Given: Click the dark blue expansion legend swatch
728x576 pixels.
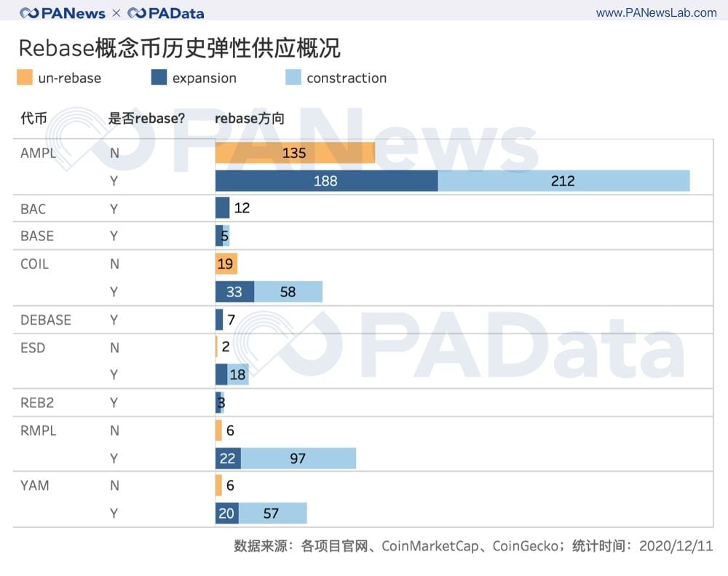Looking at the screenshot, I should click(159, 78).
